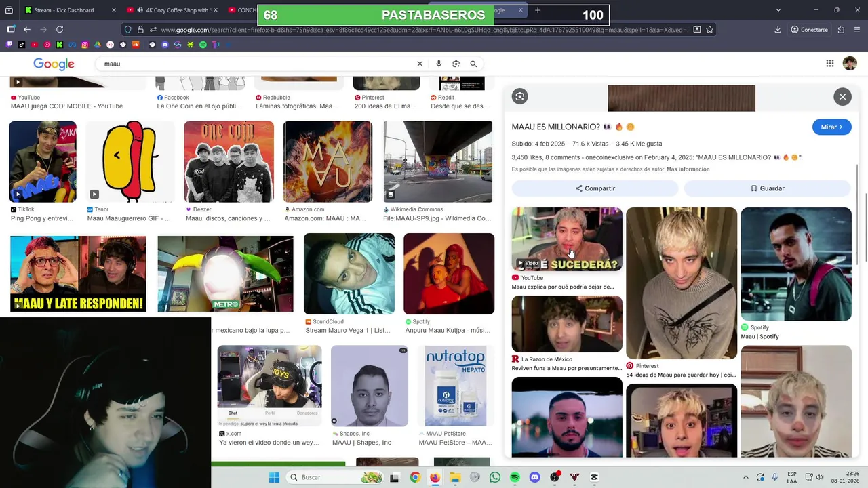Open the nutratop MAAU PetStore image
868x488 pixels.
click(455, 386)
